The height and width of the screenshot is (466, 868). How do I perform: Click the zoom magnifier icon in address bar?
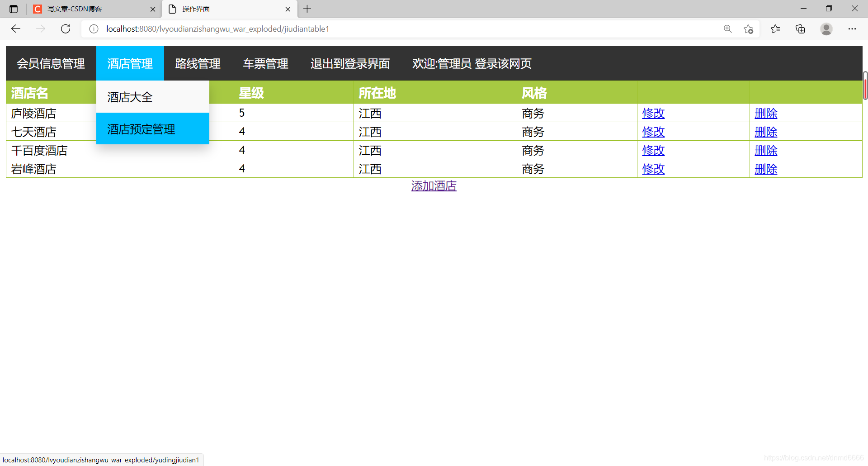[x=728, y=29]
